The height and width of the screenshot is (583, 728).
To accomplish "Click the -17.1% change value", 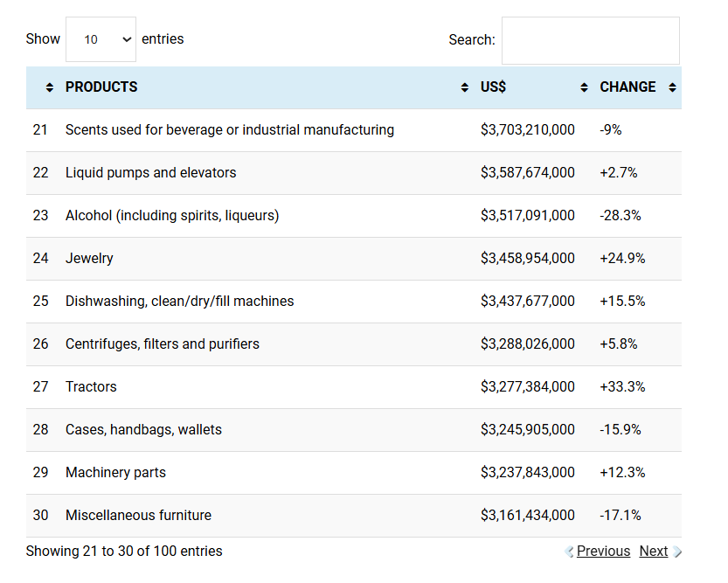I will [x=621, y=515].
